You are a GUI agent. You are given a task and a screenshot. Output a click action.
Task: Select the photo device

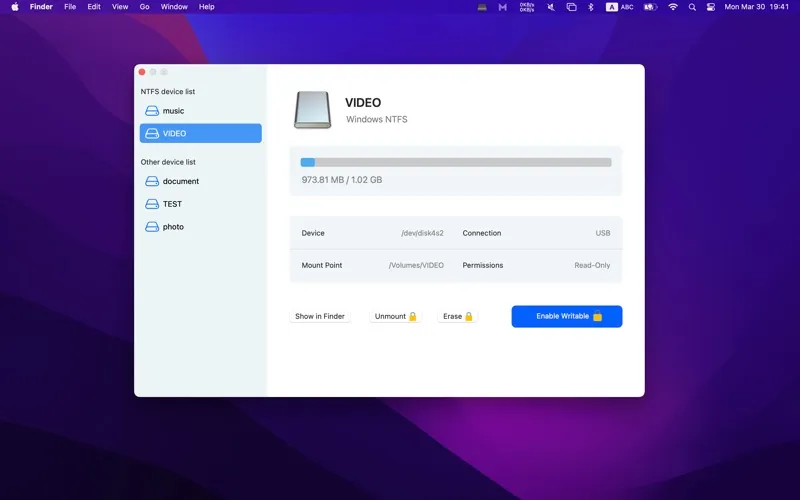[201, 227]
